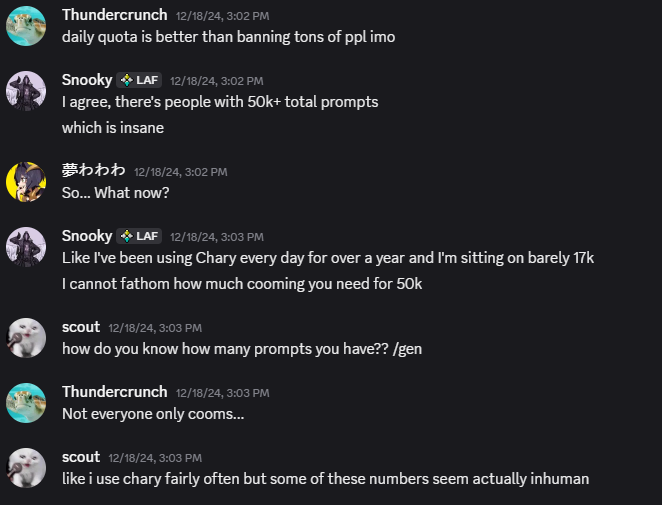Open scout's cat avatar beside the /gen question
This screenshot has width=662, height=505.
pyautogui.click(x=26, y=338)
